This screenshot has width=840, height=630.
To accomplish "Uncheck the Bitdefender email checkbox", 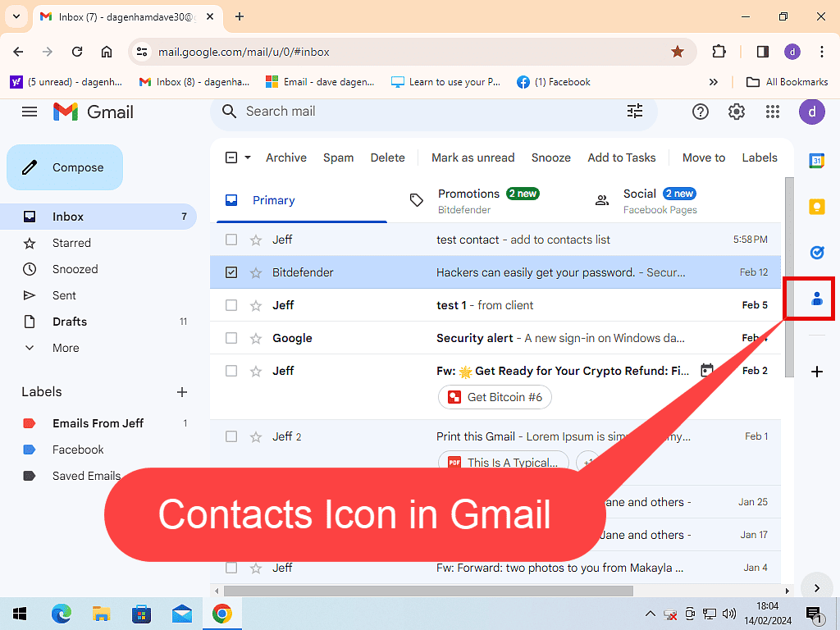I will click(x=231, y=272).
